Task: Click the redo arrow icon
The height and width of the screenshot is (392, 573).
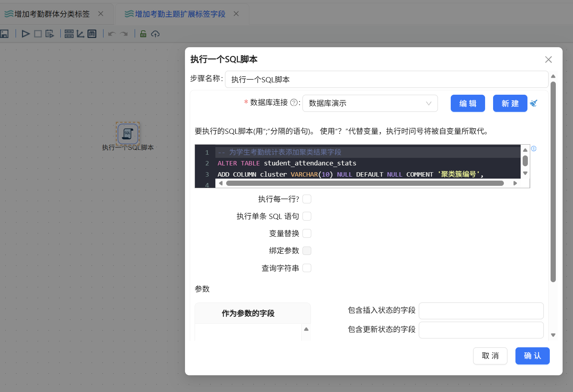Action: click(124, 34)
